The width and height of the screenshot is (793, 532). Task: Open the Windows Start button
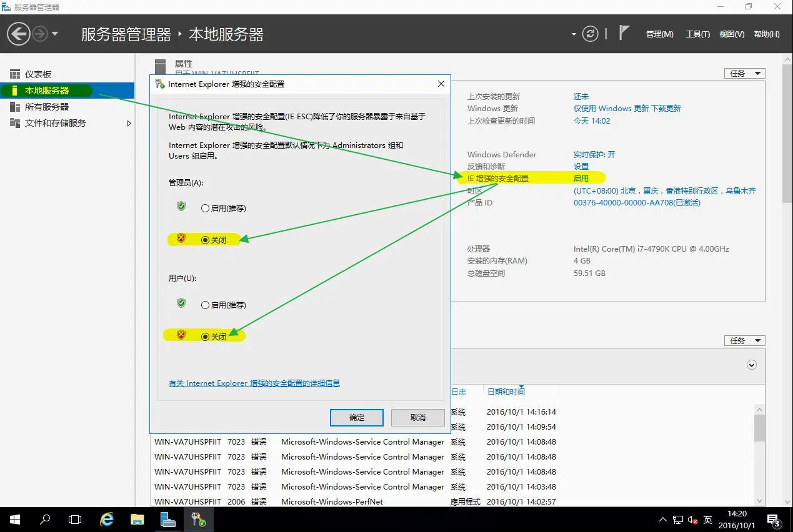tap(14, 520)
